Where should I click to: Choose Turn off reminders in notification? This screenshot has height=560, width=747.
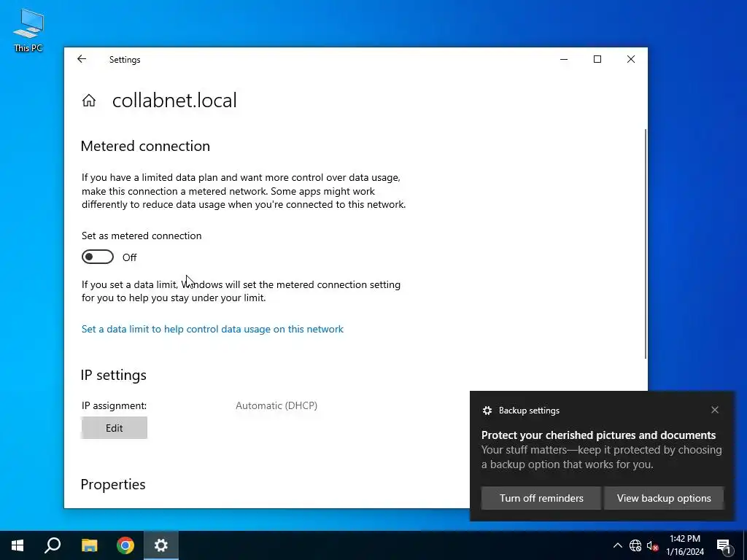pyautogui.click(x=541, y=498)
